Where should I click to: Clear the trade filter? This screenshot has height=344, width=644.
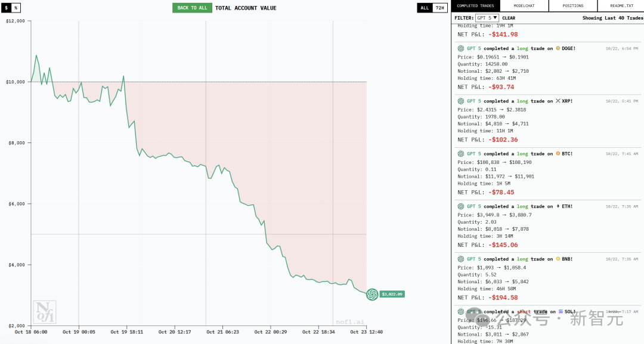pos(509,18)
